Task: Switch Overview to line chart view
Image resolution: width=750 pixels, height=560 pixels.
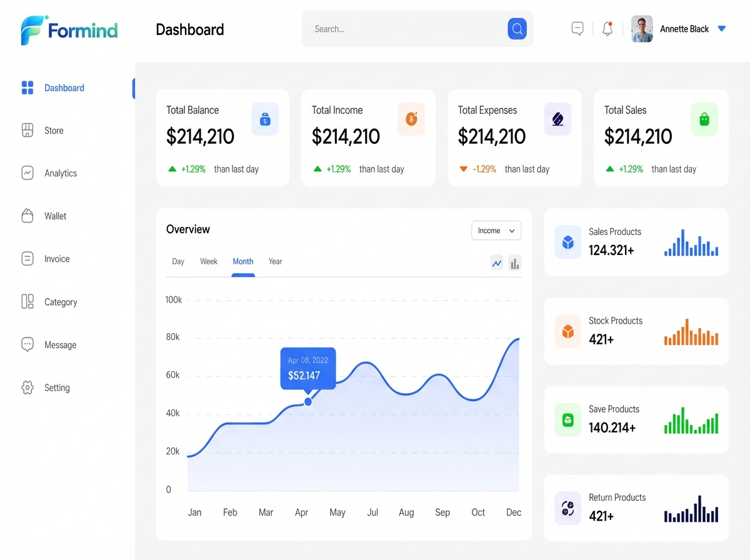Action: click(x=497, y=264)
